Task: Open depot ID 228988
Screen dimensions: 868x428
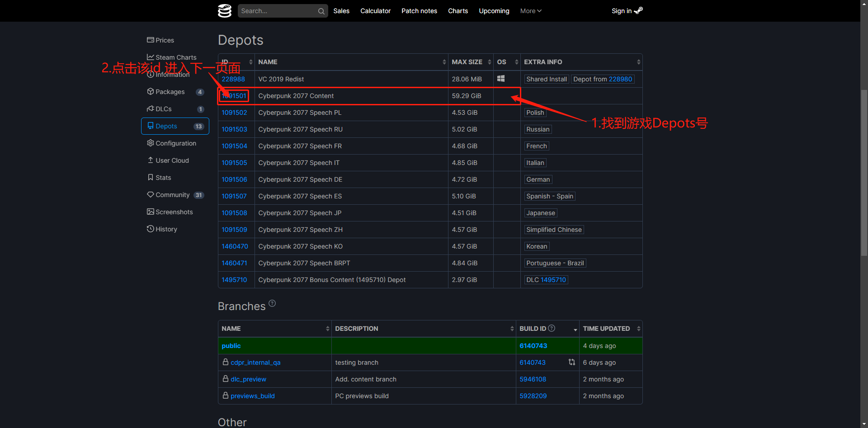Action: point(233,79)
